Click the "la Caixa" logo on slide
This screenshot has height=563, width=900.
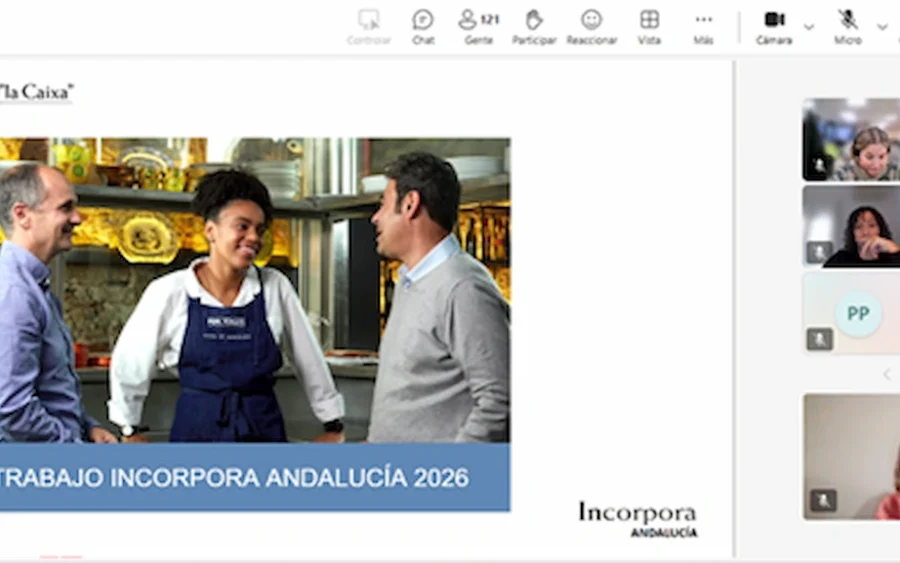(36, 93)
